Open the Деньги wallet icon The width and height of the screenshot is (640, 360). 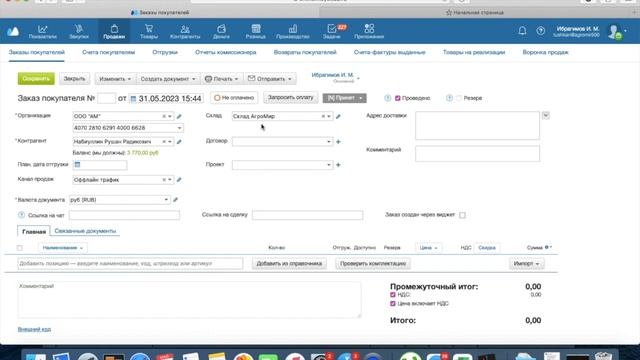pyautogui.click(x=221, y=31)
